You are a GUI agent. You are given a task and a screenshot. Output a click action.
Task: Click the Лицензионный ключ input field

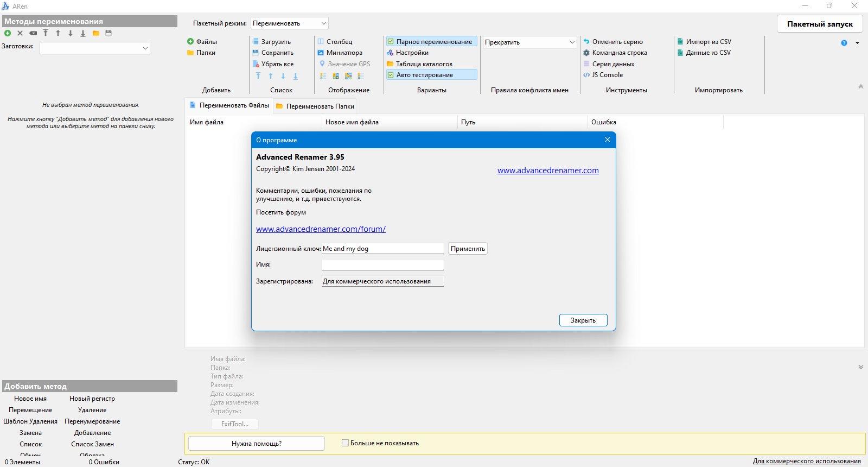tap(382, 248)
